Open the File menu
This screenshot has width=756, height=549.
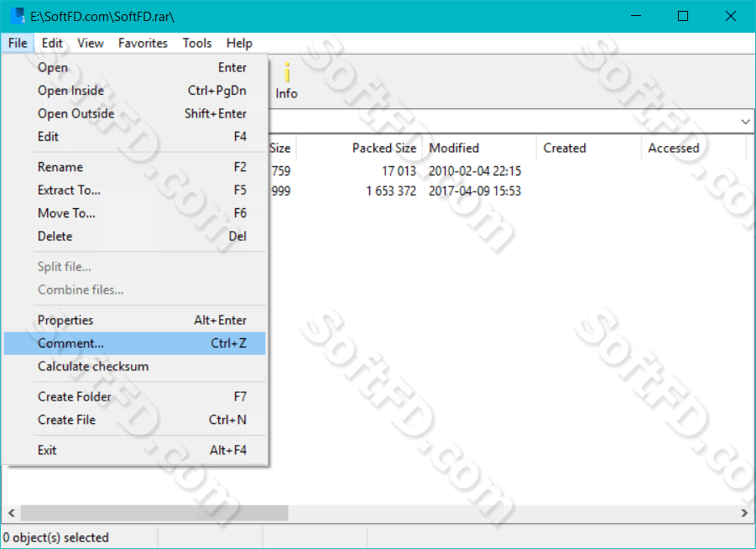tap(18, 43)
